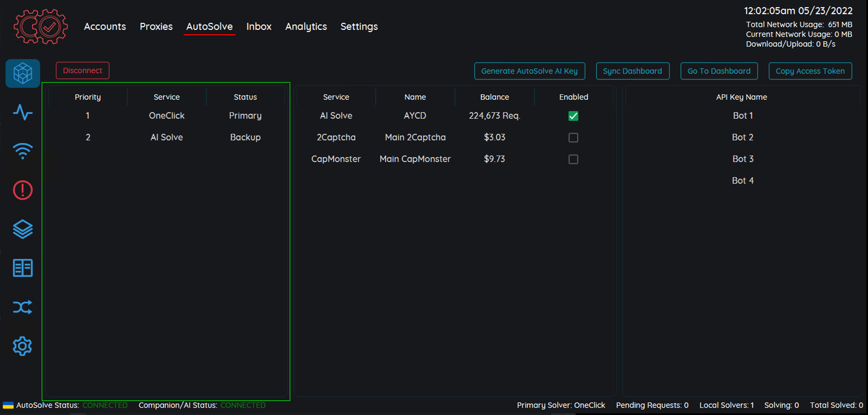Image resolution: width=868 pixels, height=415 pixels.
Task: Click the date and time display
Action: (798, 11)
